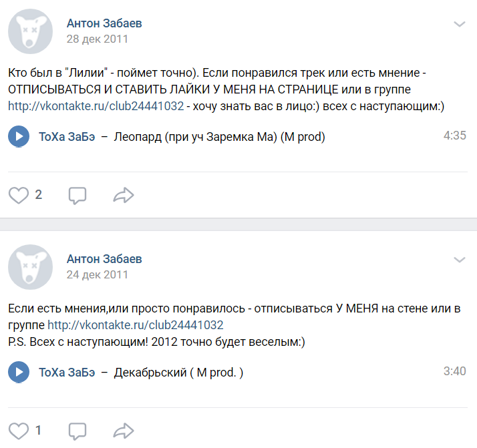Open comments on the Леопард post
477x448 pixels.
point(77,195)
